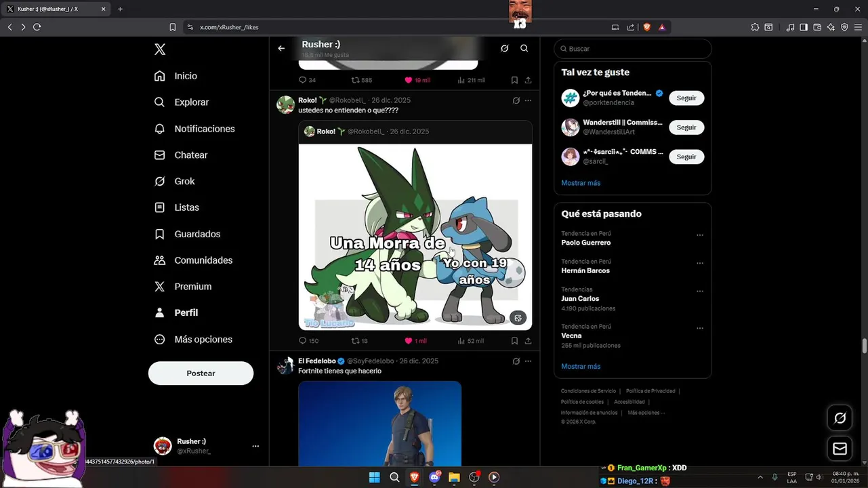Image resolution: width=868 pixels, height=488 pixels.
Task: Click the Grok edit-image icon on meme
Action: click(x=518, y=318)
